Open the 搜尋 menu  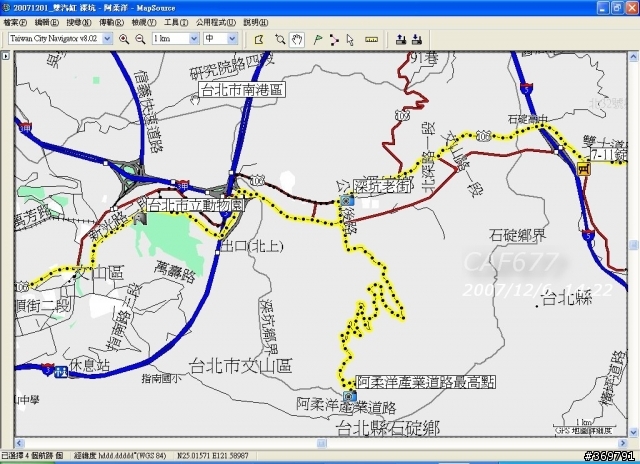(x=79, y=22)
